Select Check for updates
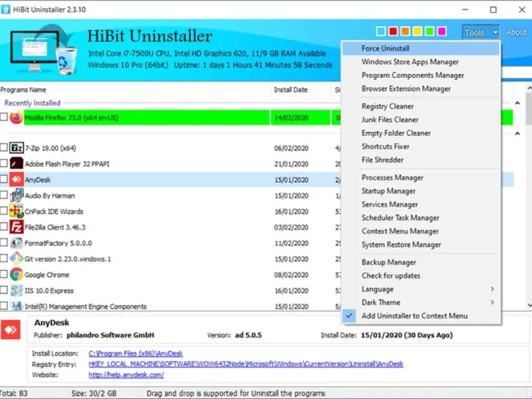 point(421,275)
